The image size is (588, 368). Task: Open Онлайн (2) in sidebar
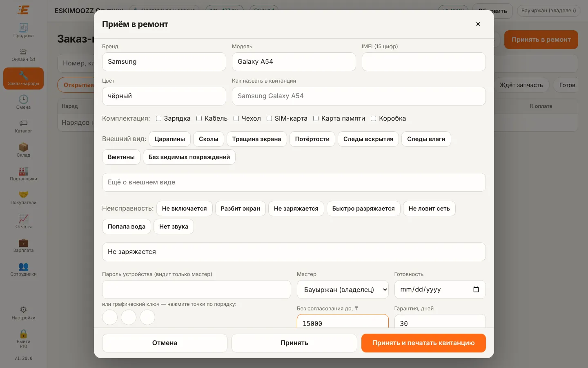(23, 55)
